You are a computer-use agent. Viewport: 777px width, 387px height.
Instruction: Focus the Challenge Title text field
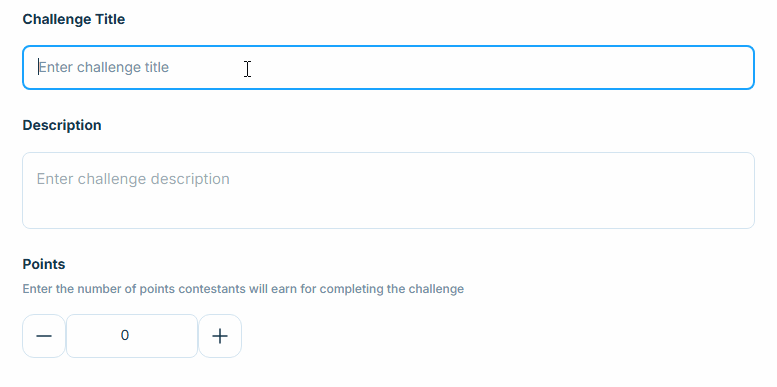(x=388, y=67)
